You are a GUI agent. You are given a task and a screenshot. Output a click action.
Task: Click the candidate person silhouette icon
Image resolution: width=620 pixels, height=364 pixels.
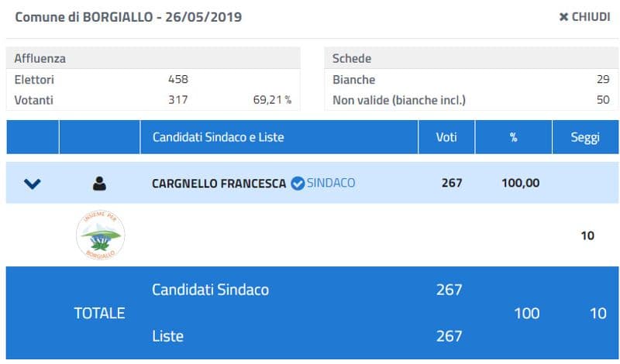coord(99,184)
